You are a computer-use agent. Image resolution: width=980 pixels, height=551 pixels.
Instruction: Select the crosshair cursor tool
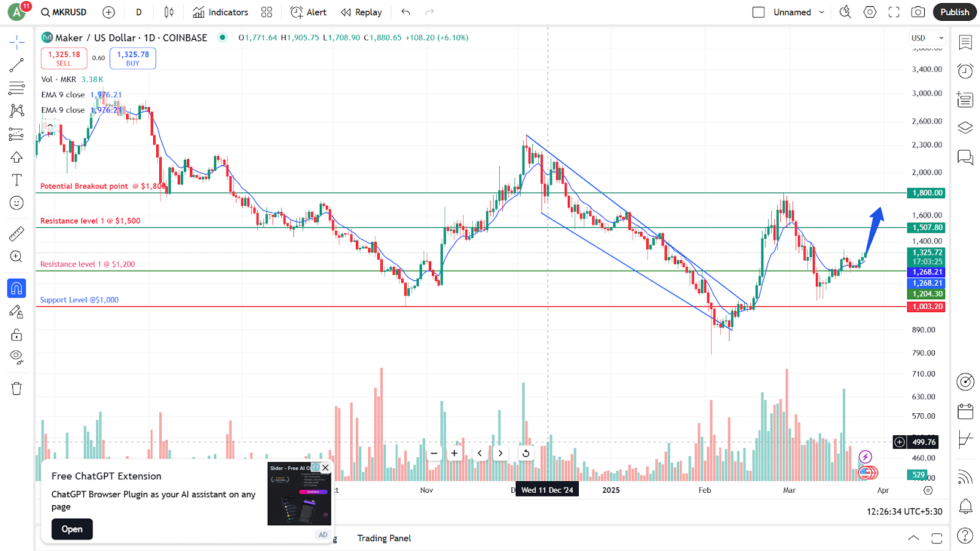(x=17, y=42)
